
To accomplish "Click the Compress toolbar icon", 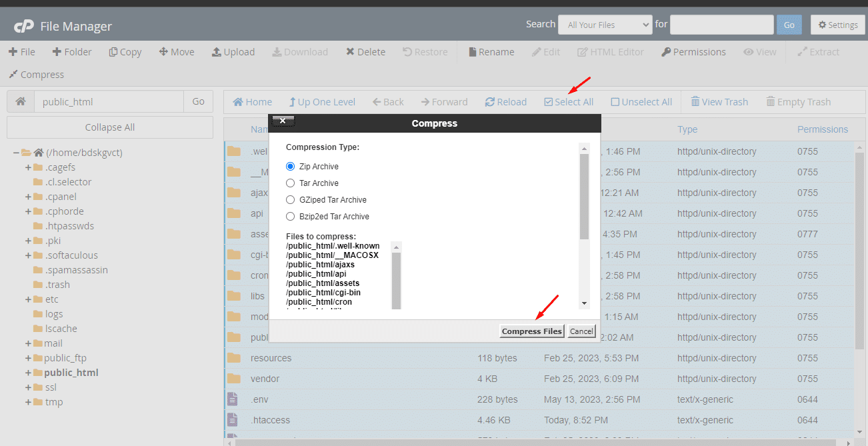I will 13,75.
